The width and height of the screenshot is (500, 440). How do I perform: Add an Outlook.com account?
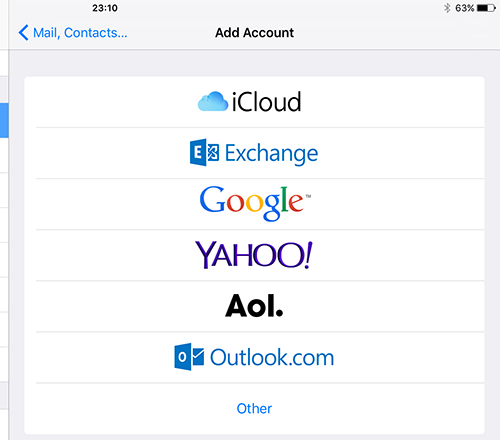click(254, 357)
